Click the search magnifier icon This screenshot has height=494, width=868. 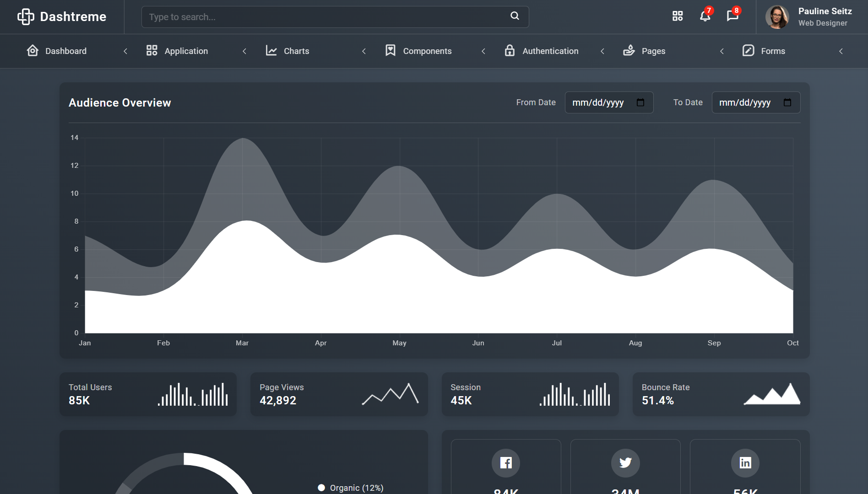pyautogui.click(x=515, y=16)
